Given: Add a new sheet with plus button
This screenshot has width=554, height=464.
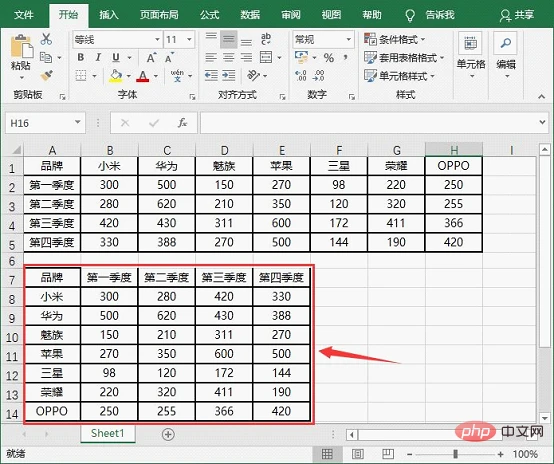Looking at the screenshot, I should 168,434.
